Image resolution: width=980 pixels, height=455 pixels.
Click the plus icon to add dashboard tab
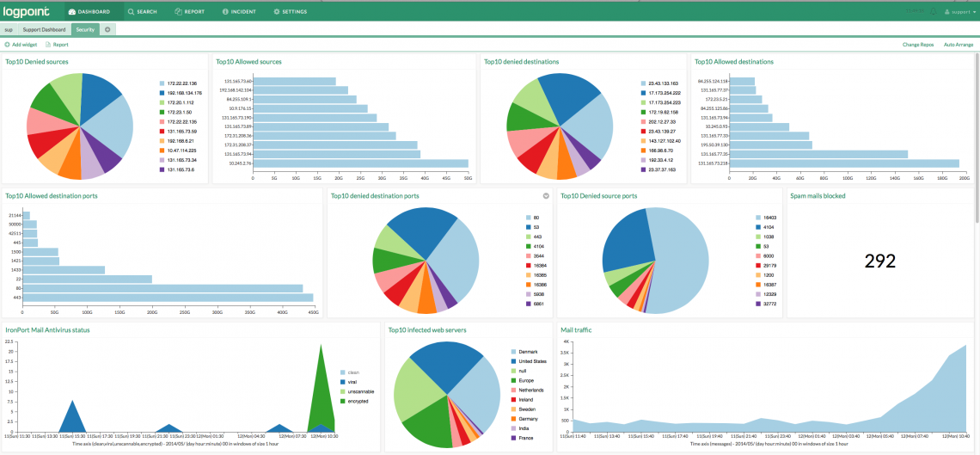pyautogui.click(x=107, y=29)
